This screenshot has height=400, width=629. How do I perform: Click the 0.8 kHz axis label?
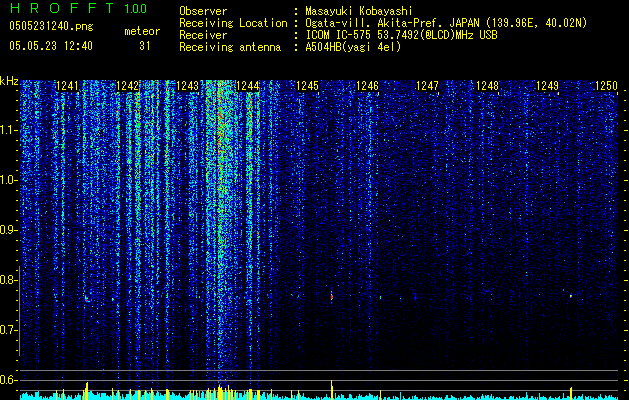9,280
